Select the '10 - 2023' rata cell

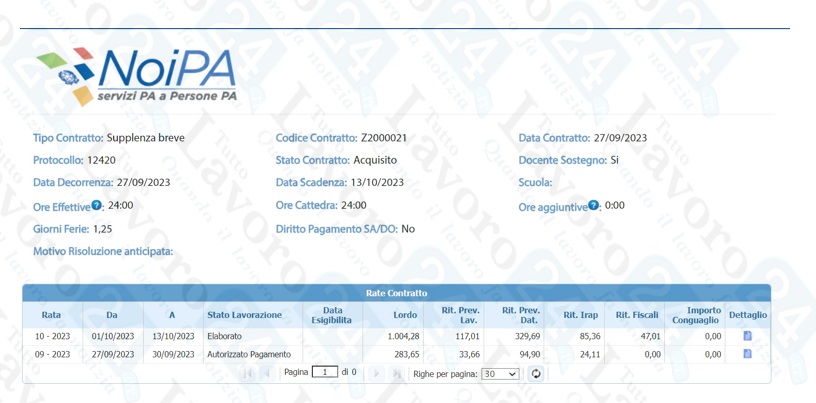click(x=52, y=336)
